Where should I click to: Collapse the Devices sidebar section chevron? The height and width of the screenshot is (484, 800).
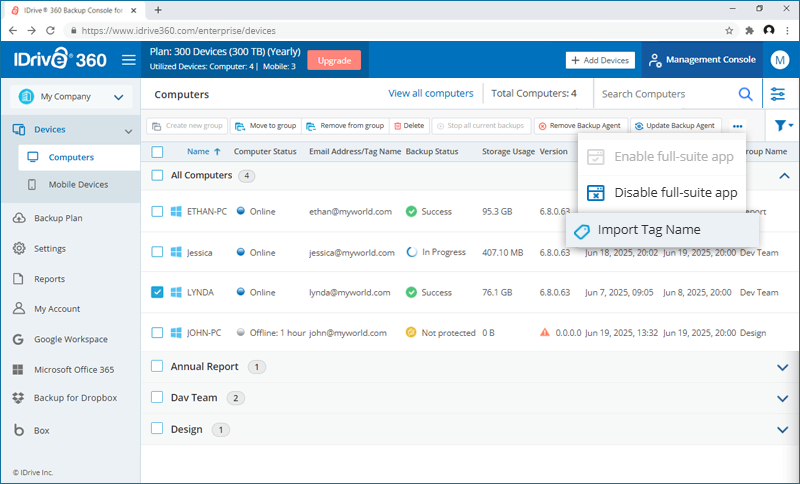click(128, 131)
